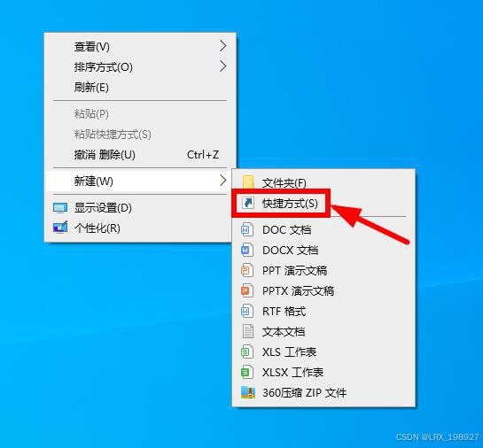Click the RTF 格式 document icon
The image size is (483, 448).
pos(247,311)
